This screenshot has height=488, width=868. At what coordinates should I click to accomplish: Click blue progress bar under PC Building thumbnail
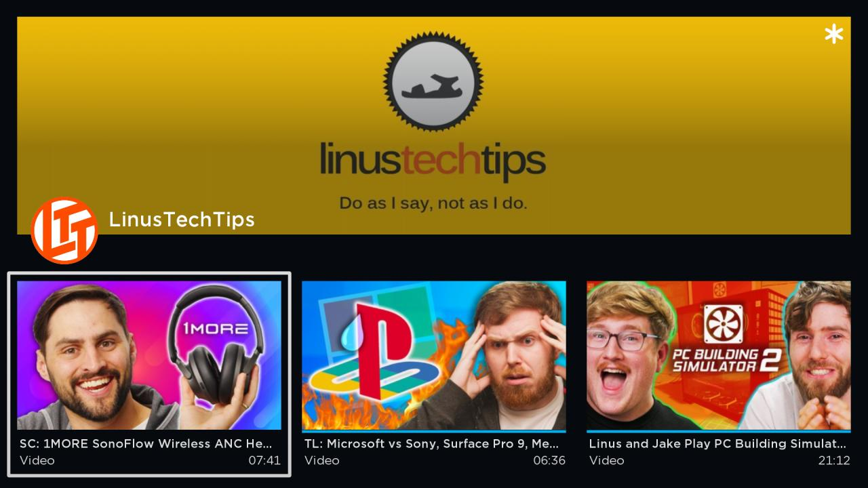click(x=719, y=431)
